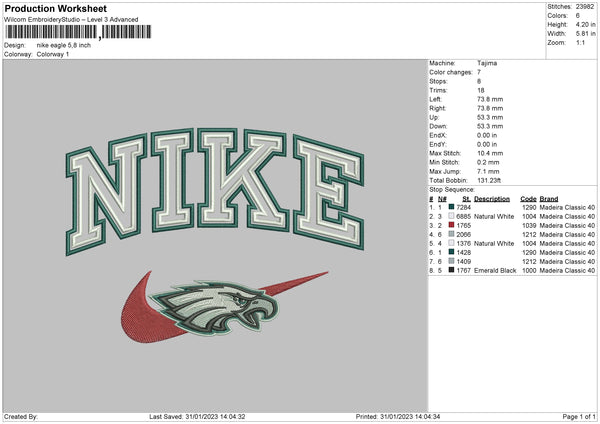Click the EndX value '0.00 in'
600x424 pixels.
(x=487, y=135)
